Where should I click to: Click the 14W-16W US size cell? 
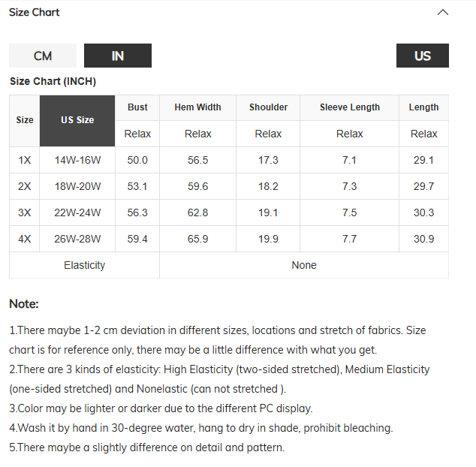point(77,160)
